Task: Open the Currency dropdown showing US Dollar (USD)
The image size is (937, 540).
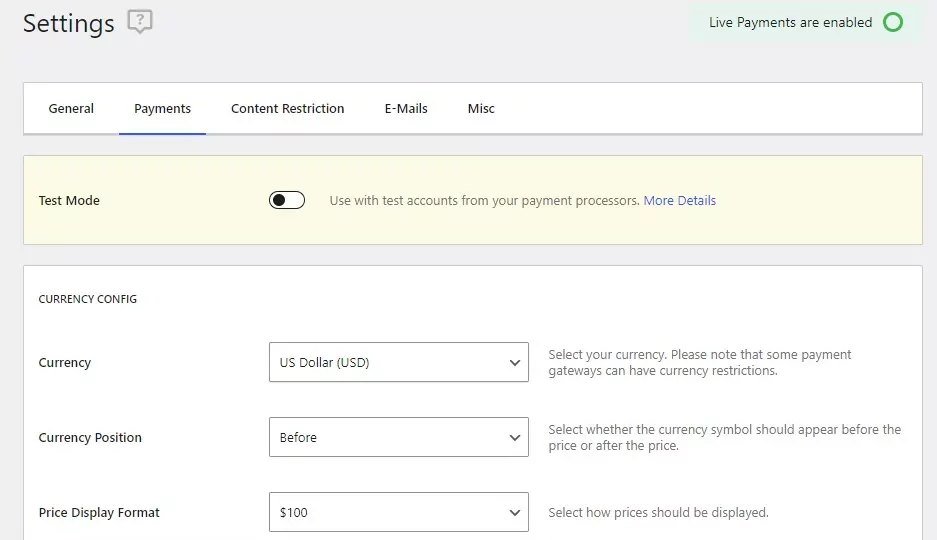Action: click(x=399, y=362)
